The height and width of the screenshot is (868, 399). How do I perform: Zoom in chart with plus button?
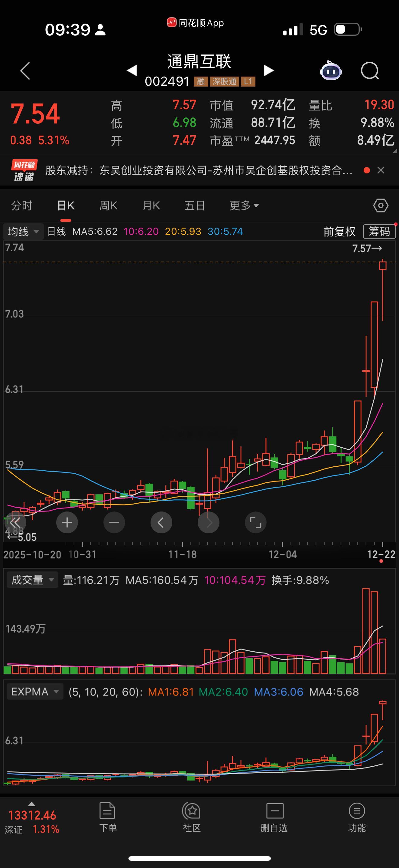[67, 522]
